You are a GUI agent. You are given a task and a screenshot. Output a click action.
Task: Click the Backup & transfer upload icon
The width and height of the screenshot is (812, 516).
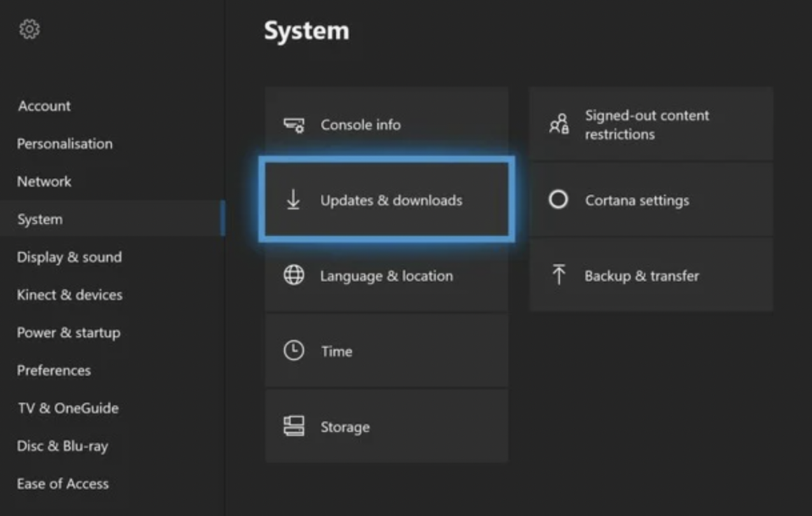558,275
